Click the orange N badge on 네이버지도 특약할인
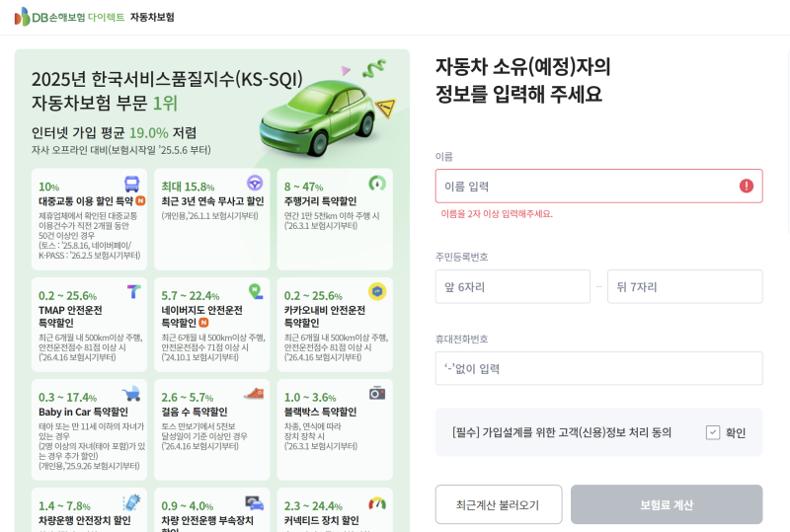This screenshot has height=532, width=790. pyautogui.click(x=203, y=323)
